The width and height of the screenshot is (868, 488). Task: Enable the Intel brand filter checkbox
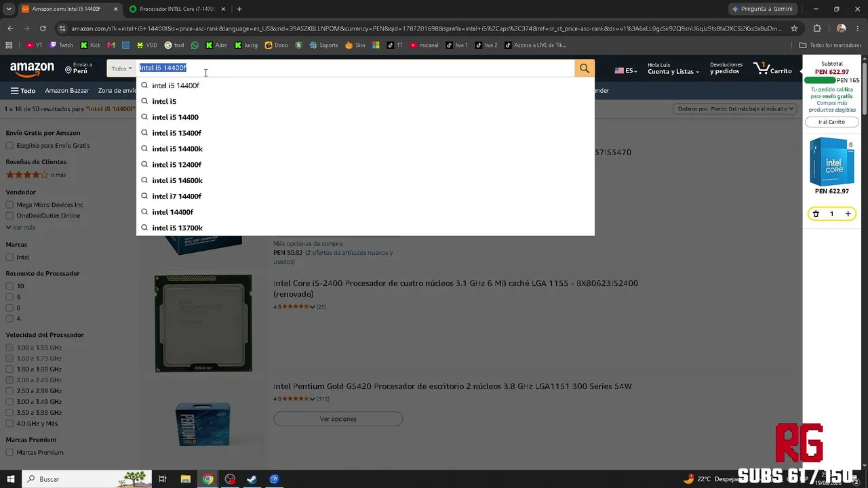(9, 258)
